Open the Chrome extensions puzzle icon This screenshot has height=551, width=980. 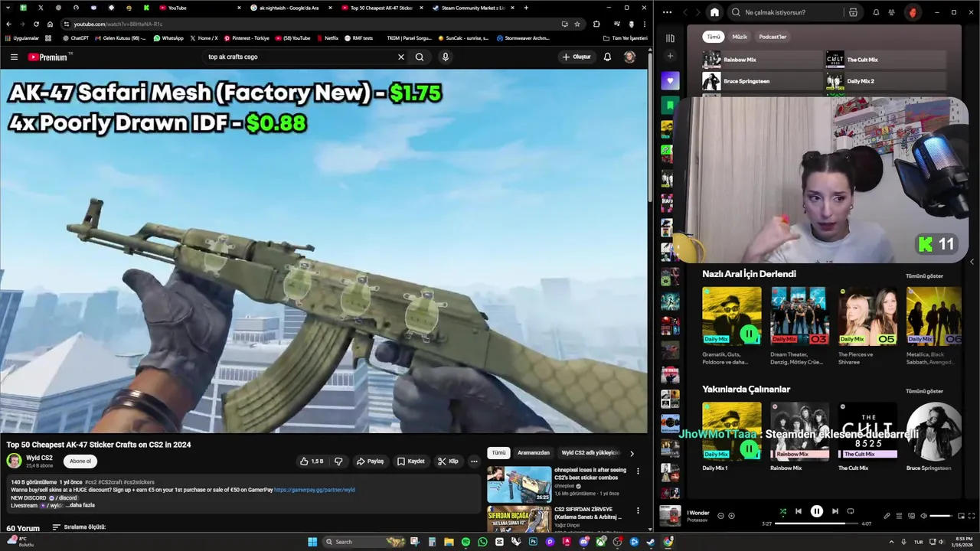point(596,24)
